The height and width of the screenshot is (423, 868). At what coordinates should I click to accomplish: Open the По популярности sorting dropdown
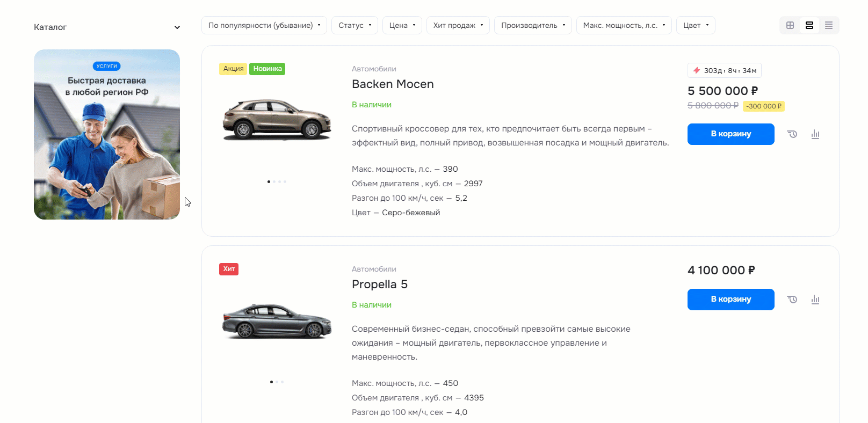click(x=264, y=25)
